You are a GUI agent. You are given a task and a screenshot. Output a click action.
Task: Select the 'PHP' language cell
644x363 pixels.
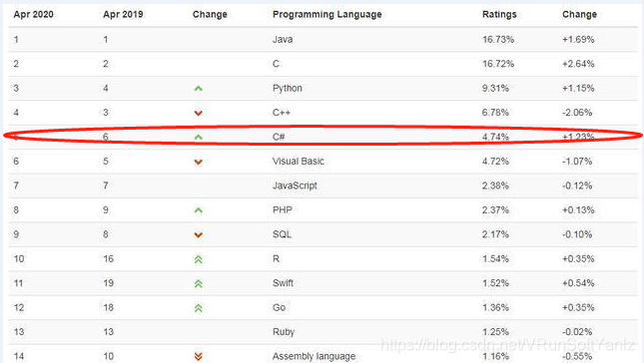tap(283, 210)
